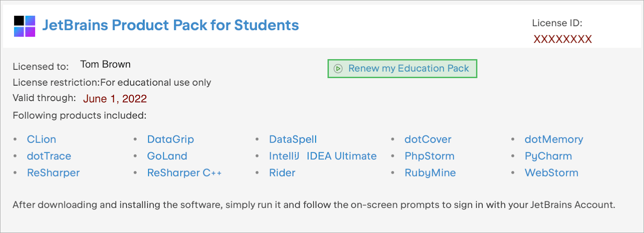
Task: Open the ReSharper C++ link
Action: tap(184, 173)
